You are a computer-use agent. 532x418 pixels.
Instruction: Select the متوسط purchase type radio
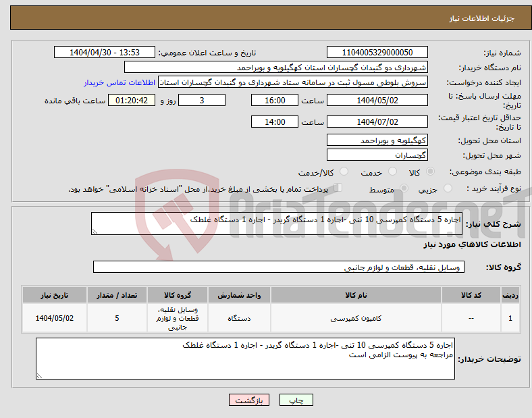[404, 188]
